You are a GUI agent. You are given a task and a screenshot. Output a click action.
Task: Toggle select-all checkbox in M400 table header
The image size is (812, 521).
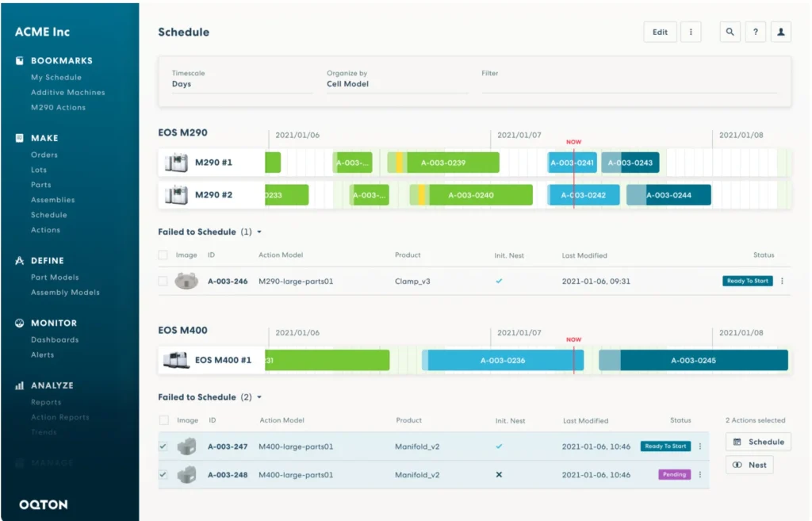pyautogui.click(x=164, y=420)
